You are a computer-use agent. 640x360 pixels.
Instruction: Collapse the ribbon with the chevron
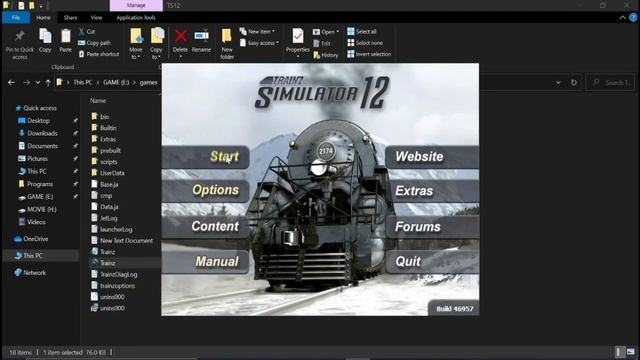(622, 18)
